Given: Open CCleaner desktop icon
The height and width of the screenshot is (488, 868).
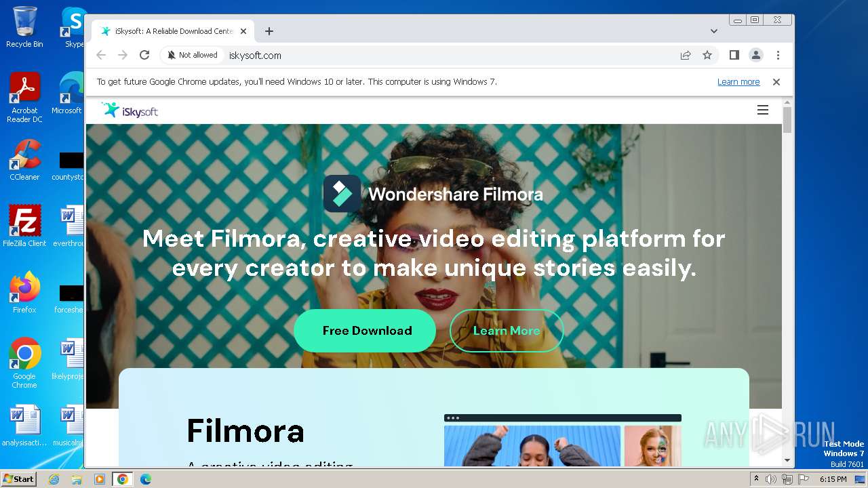Looking at the screenshot, I should pos(24,160).
